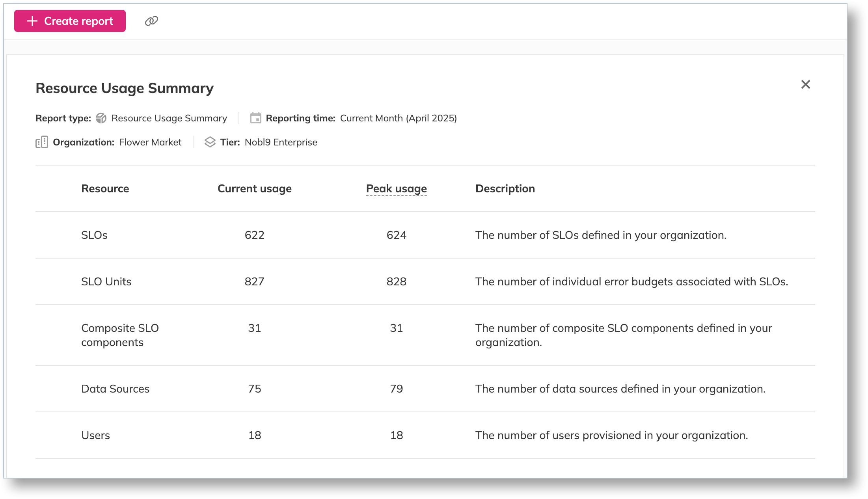
Task: Select the Data Sources row label
Action: (x=115, y=389)
